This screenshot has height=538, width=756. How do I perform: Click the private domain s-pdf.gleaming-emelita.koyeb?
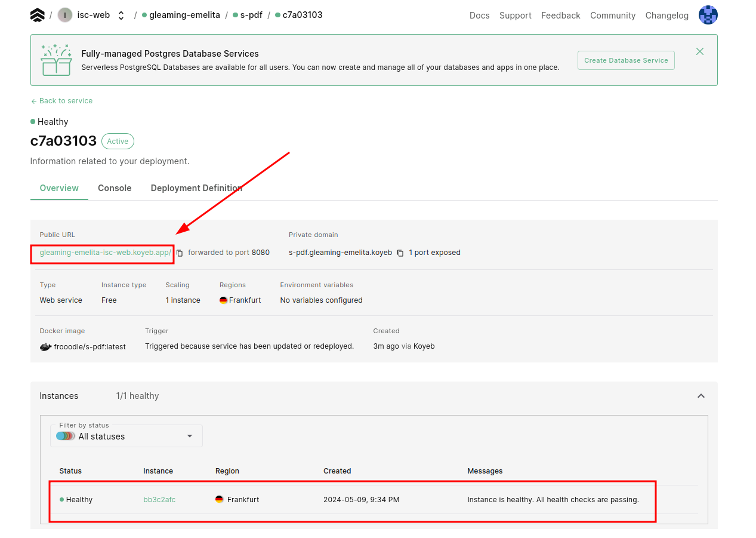coord(341,253)
